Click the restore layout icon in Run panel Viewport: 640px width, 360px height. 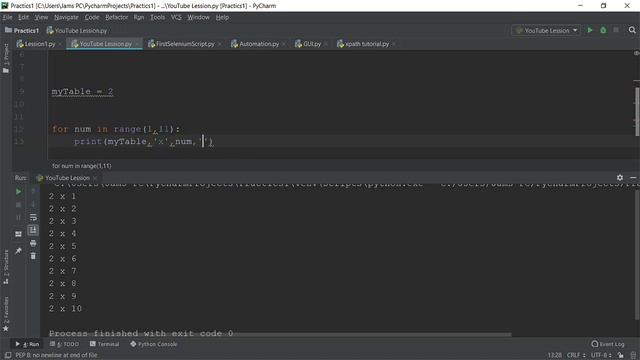click(18, 234)
